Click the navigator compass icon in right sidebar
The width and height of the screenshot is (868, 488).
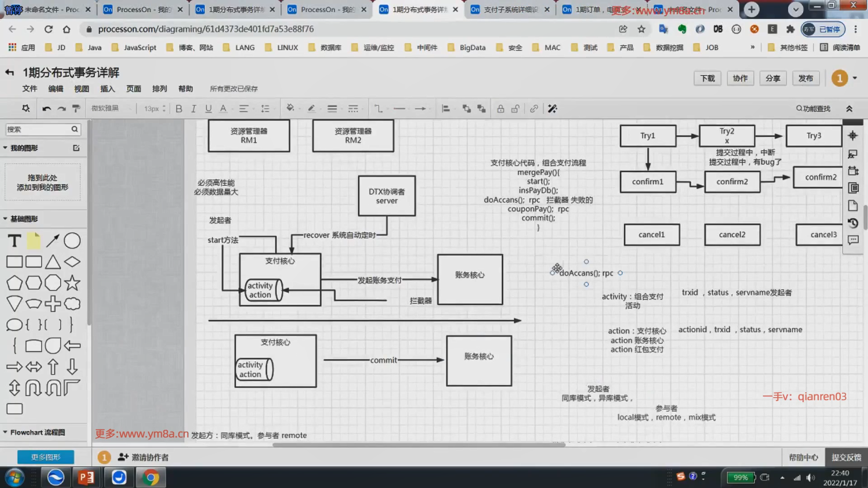[x=853, y=136]
